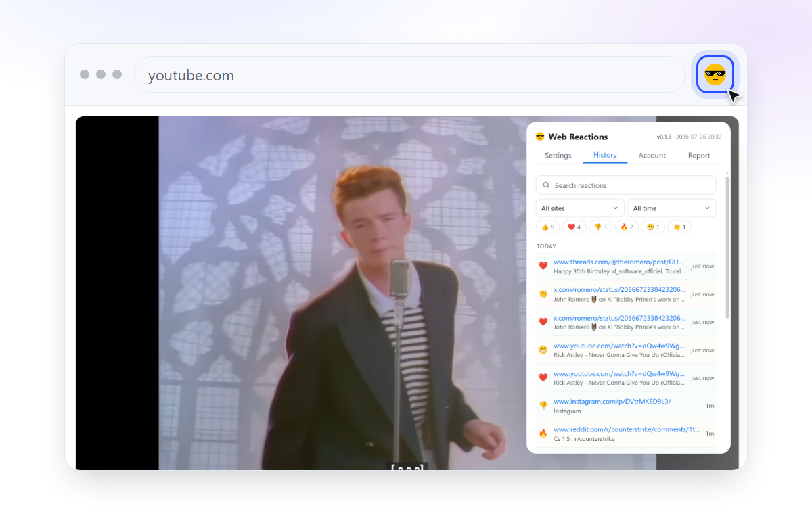The image size is (812, 514).
Task: Go to the Report tab
Action: [699, 156]
